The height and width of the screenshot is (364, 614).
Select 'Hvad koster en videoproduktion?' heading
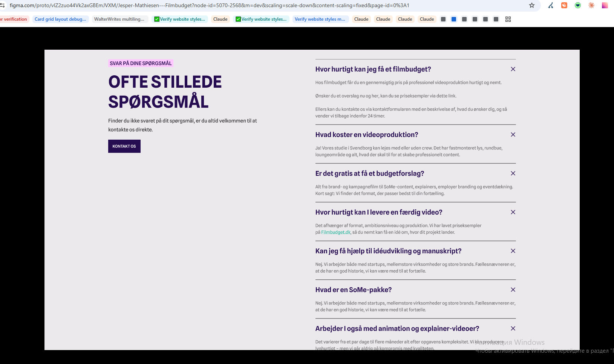point(367,135)
